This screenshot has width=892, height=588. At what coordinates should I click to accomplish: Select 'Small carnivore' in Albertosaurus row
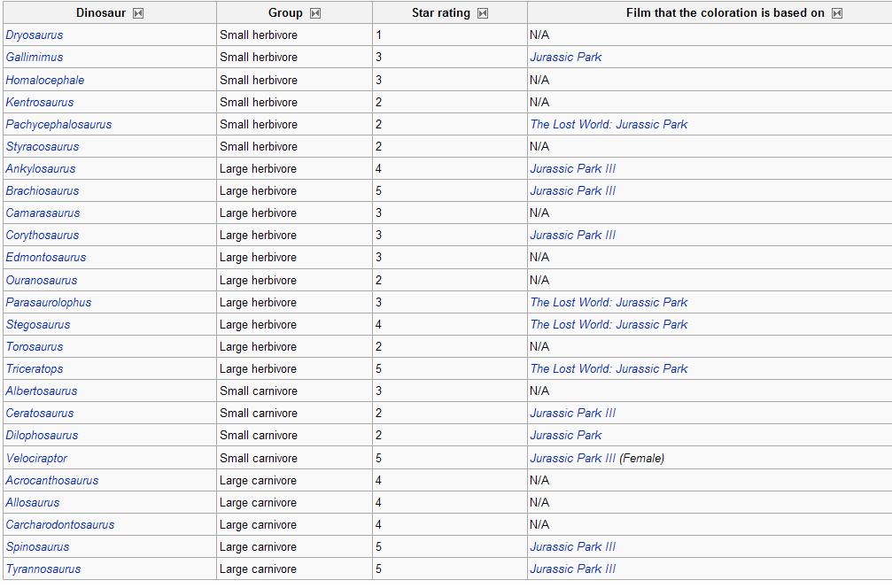click(x=259, y=391)
